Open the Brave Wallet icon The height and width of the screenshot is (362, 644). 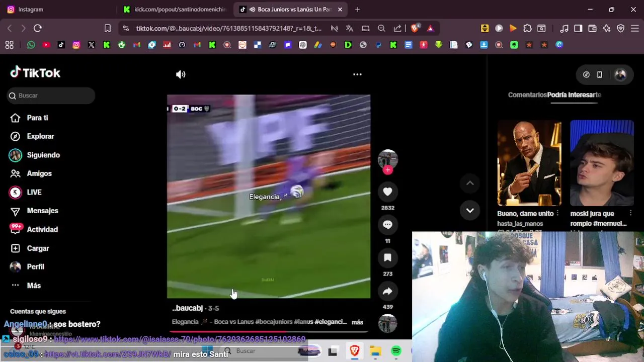pyautogui.click(x=592, y=29)
